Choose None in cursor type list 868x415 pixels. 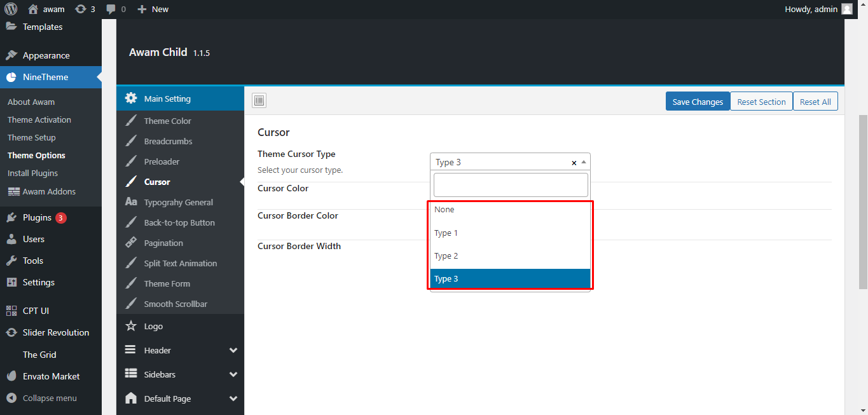pyautogui.click(x=510, y=210)
